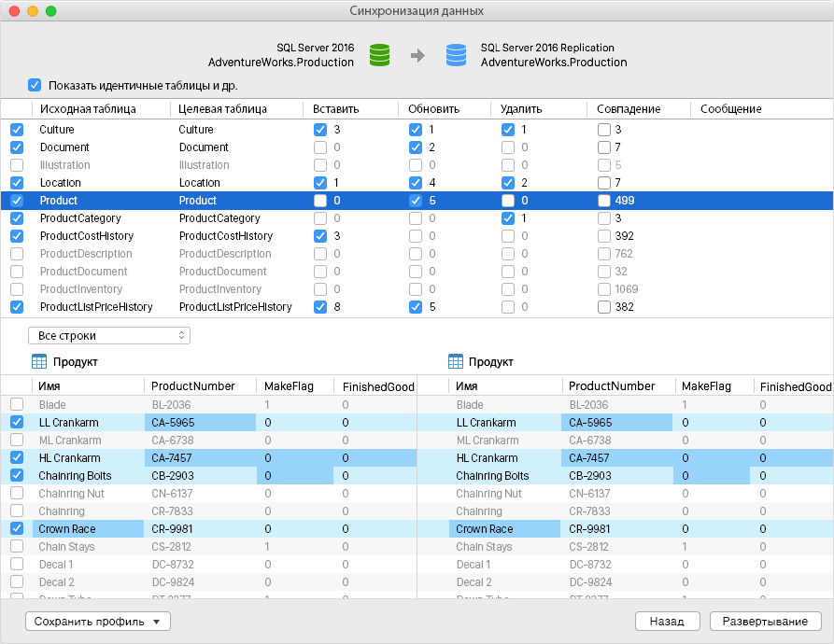Viewport: 834px width, 644px height.
Task: Click the right Продукт table grid icon
Action: coord(456,362)
